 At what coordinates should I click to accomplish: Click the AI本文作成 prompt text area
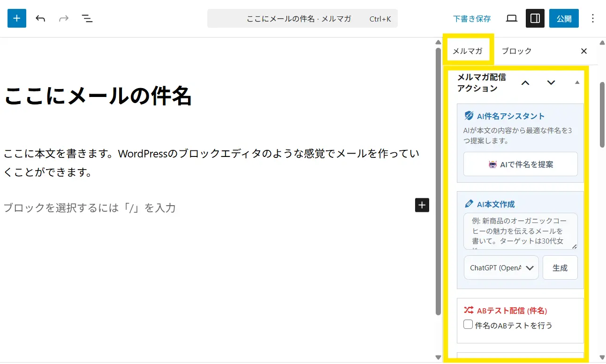coord(520,231)
